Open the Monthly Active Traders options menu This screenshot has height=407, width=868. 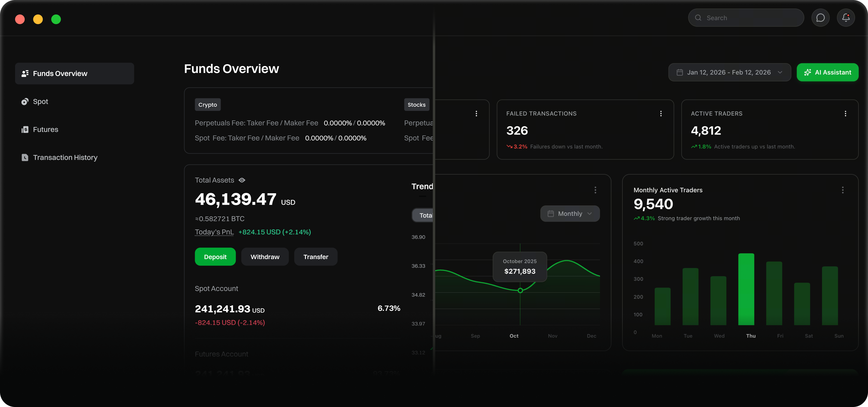(x=843, y=190)
